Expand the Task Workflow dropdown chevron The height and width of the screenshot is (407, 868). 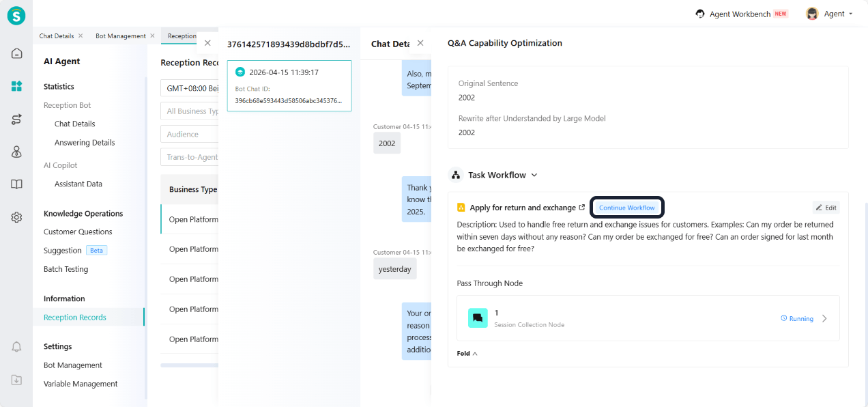[x=534, y=176]
